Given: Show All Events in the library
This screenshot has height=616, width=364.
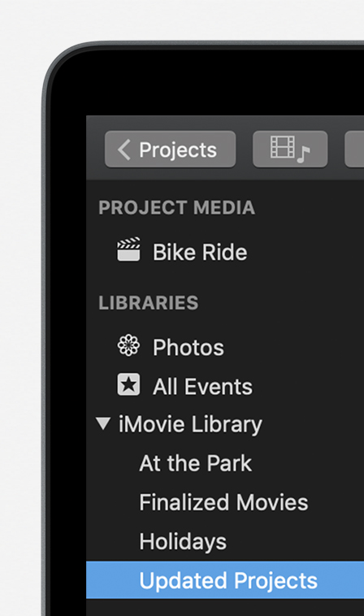Looking at the screenshot, I should pyautogui.click(x=202, y=387).
